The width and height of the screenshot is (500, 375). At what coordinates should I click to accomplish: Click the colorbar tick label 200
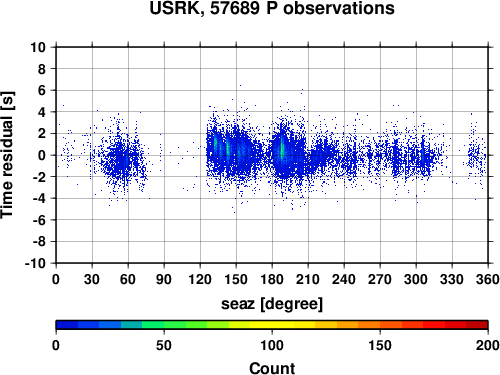(x=488, y=345)
